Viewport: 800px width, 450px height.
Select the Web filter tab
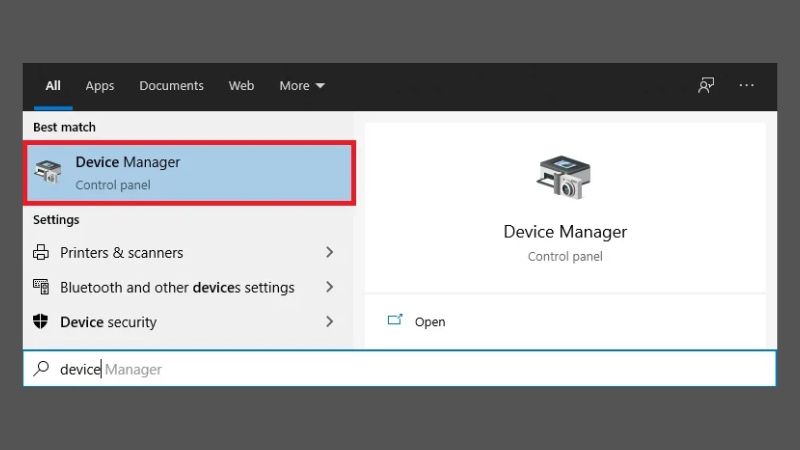(241, 86)
